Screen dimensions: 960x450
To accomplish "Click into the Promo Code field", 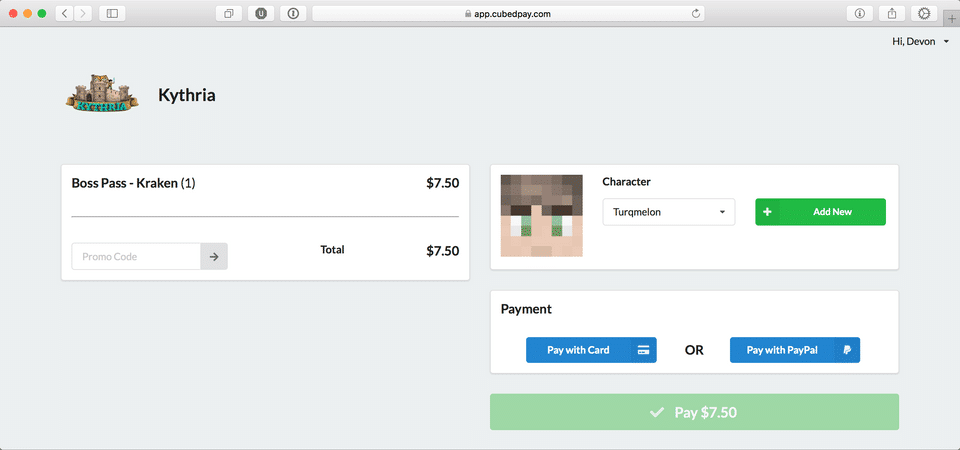I will click(136, 257).
